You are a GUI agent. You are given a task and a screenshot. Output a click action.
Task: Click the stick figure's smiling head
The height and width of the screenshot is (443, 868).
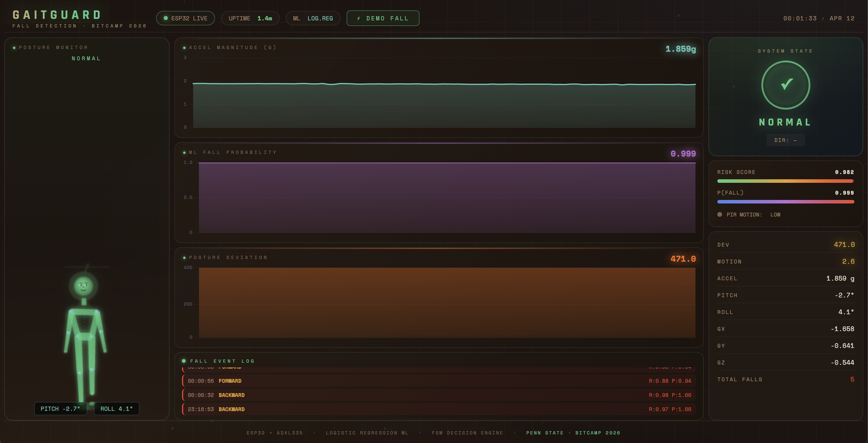(83, 286)
